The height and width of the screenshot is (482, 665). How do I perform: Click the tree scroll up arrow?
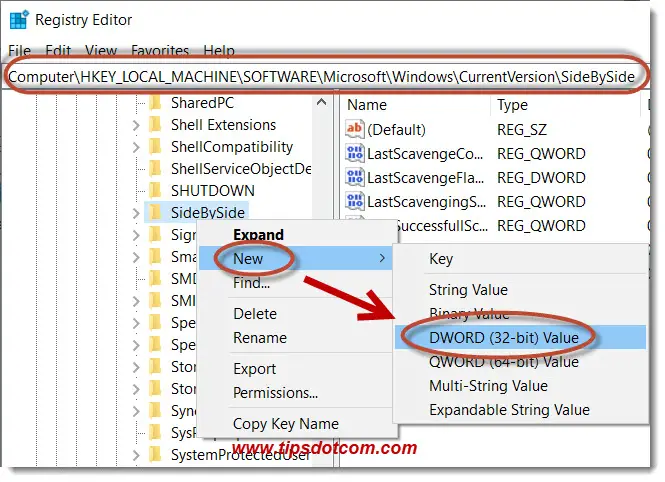point(321,102)
